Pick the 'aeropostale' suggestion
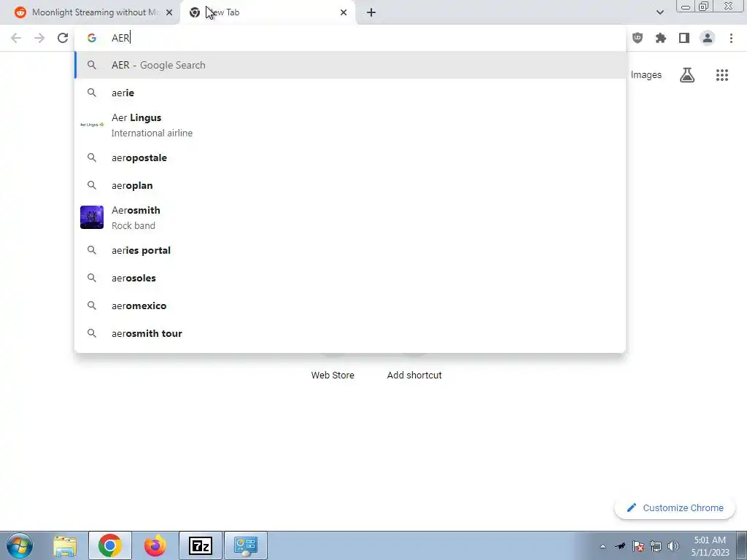 tap(350, 157)
